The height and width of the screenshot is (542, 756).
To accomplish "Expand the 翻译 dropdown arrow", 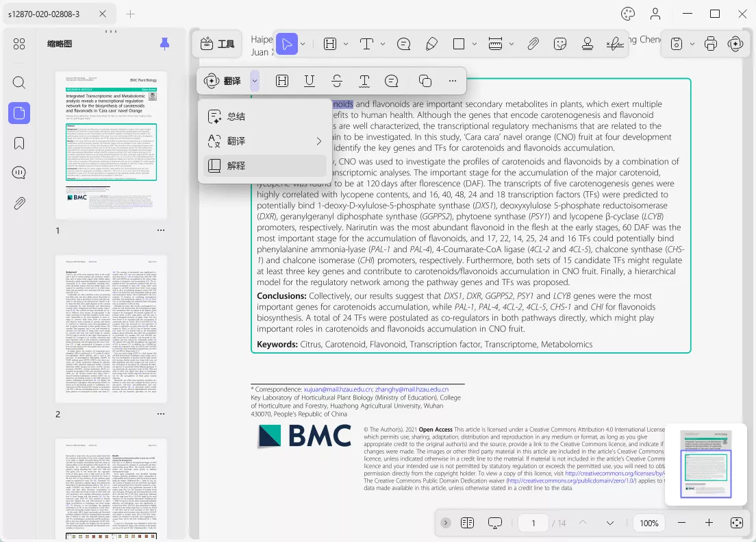I will pos(255,81).
